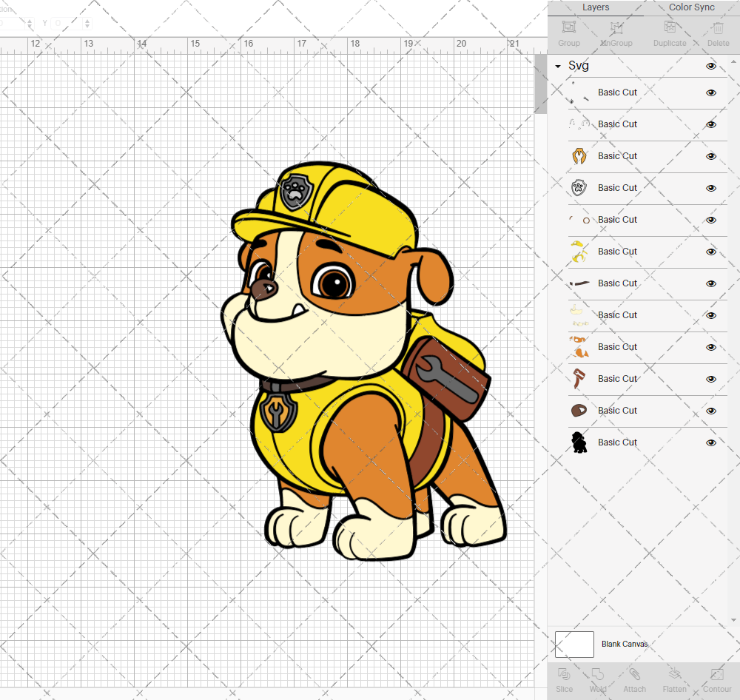Click the Group icon in the Layers toolbar
Screen dimensions: 740x700
point(568,27)
